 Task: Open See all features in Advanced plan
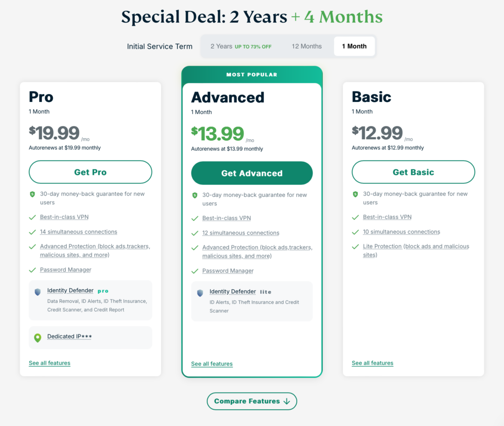212,364
